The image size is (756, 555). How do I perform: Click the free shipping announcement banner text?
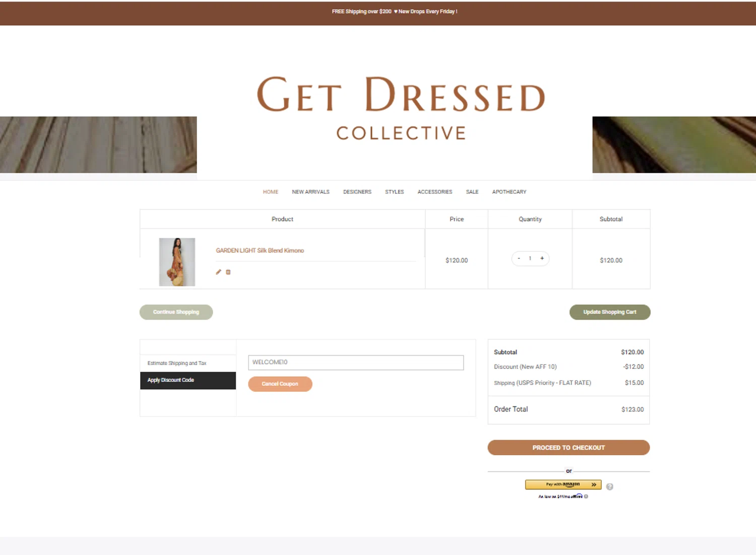tap(395, 12)
